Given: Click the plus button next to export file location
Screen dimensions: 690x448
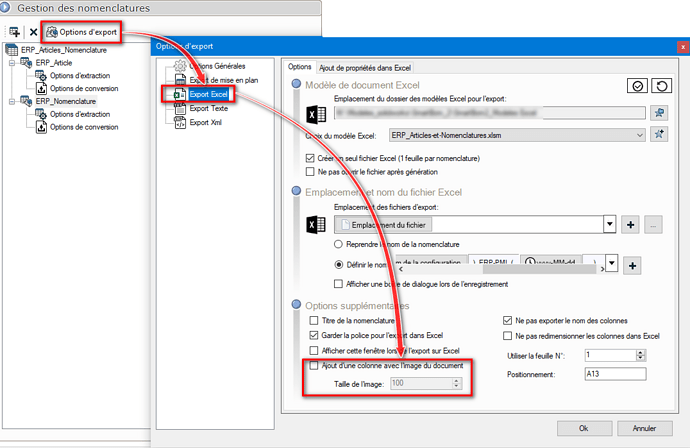Looking at the screenshot, I should [631, 225].
